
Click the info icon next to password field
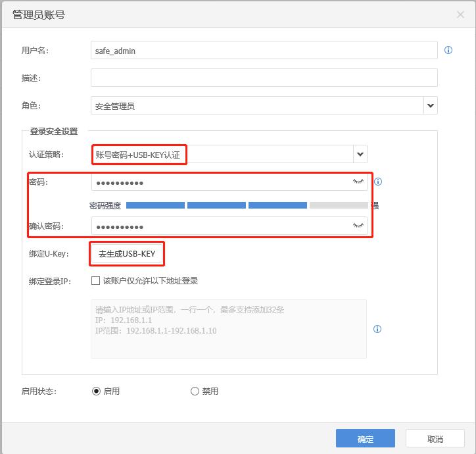378,182
